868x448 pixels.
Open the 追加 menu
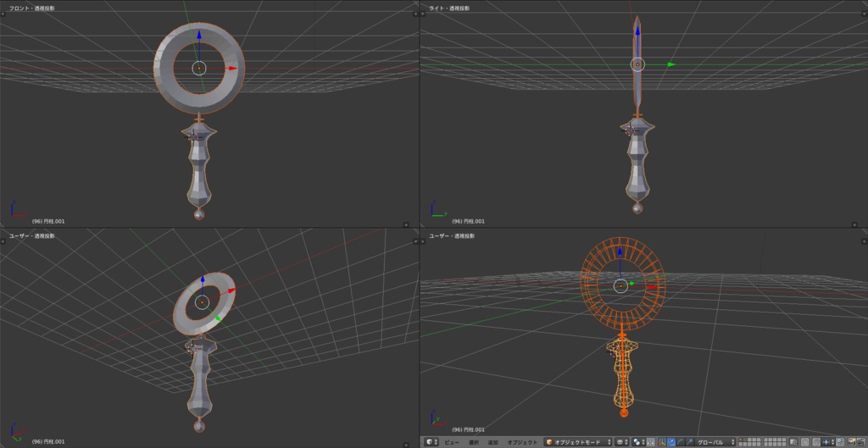tap(492, 442)
